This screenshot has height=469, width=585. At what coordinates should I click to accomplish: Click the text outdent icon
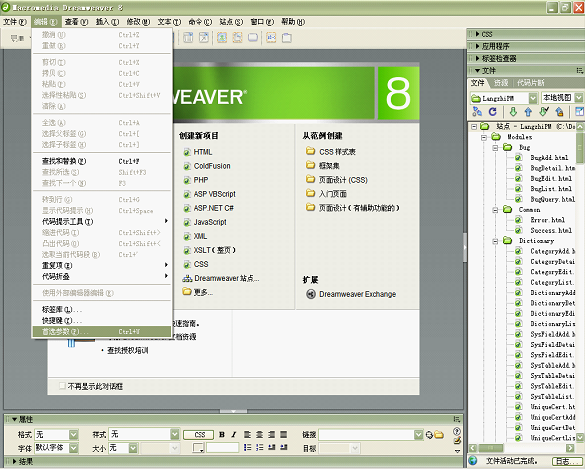[272, 447]
